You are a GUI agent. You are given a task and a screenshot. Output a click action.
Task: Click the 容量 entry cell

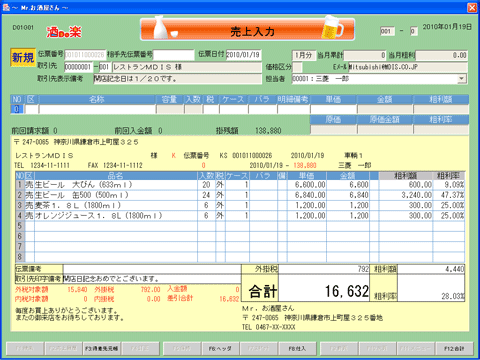pyautogui.click(x=170, y=109)
